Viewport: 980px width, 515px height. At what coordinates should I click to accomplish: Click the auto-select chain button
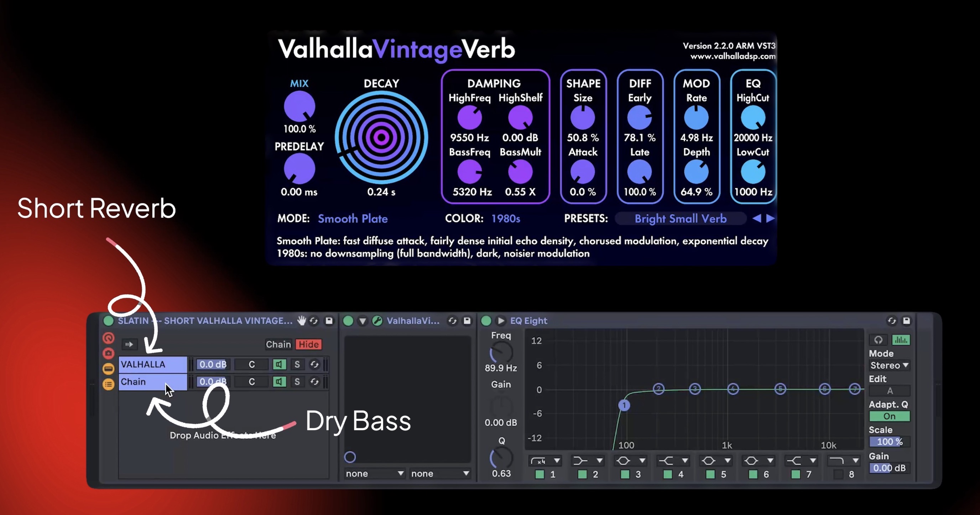(x=129, y=344)
